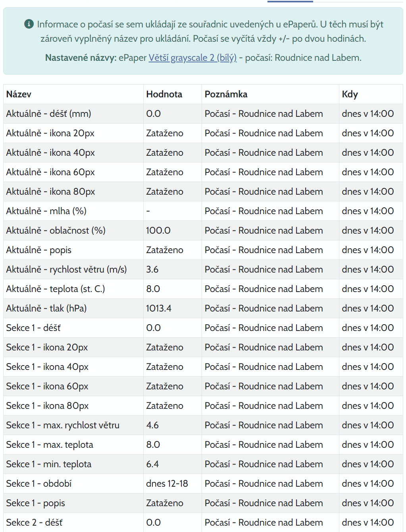Click the 'Poznámka' column header

[226, 94]
